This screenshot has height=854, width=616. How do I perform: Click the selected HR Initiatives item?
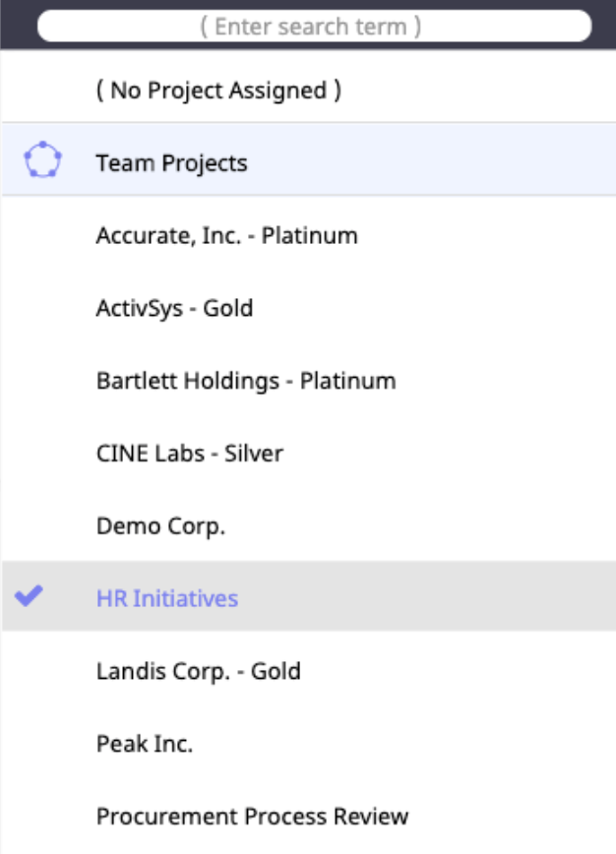[167, 598]
